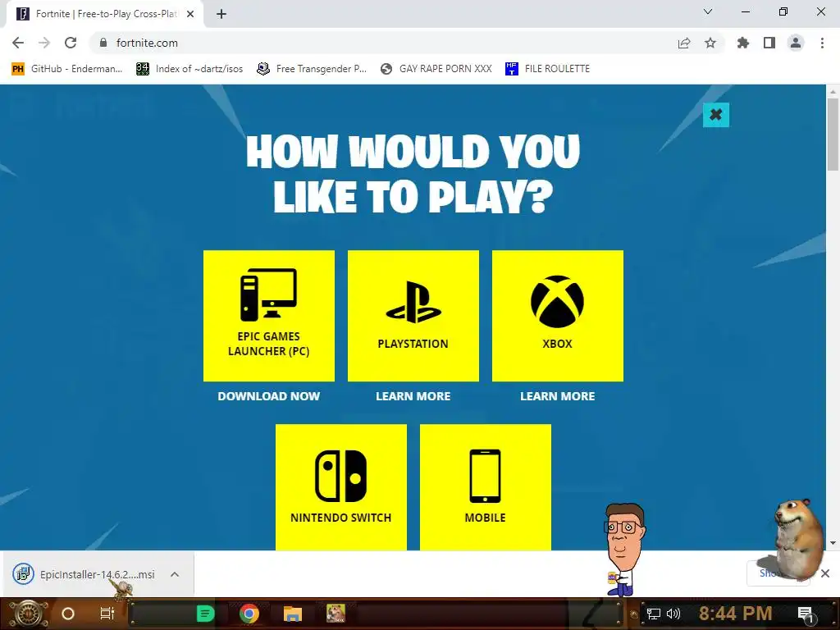Open the FILE ROULETTE bookmark
The image size is (840, 630).
point(547,69)
